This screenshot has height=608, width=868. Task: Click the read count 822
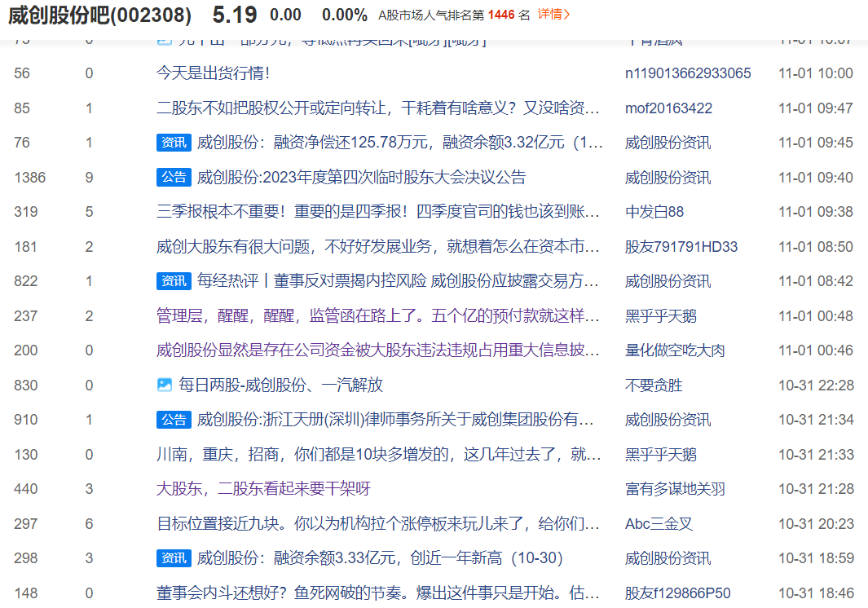(x=25, y=281)
